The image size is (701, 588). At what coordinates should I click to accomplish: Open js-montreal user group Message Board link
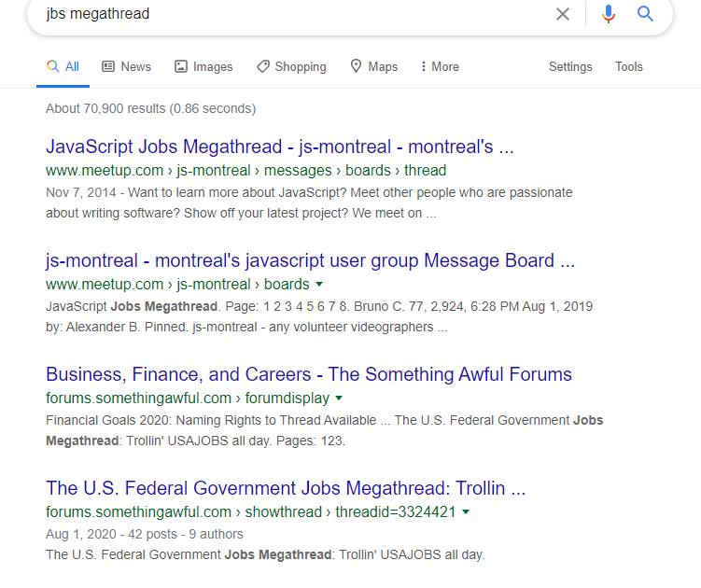click(x=310, y=260)
